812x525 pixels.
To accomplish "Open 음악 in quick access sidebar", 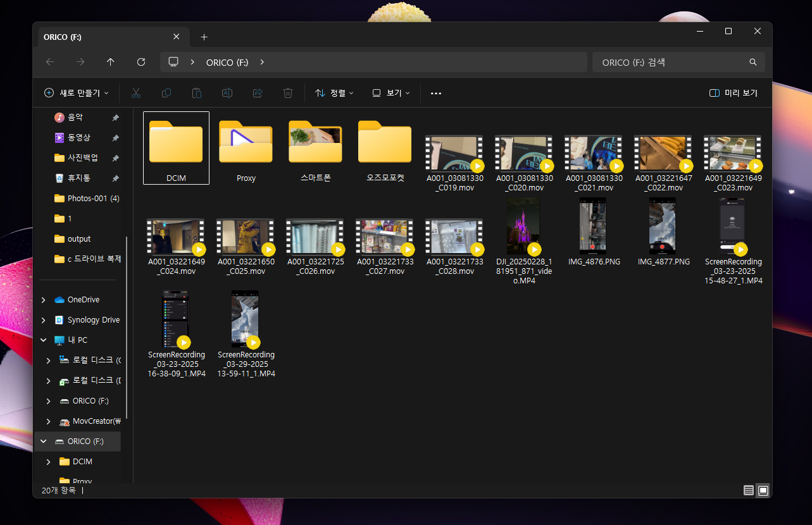I will (75, 117).
